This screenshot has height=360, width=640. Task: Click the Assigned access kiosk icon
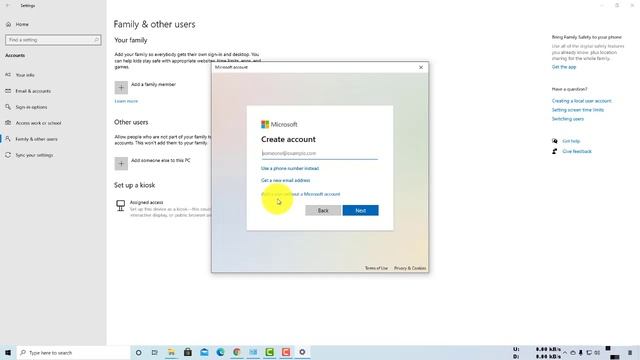tap(120, 205)
